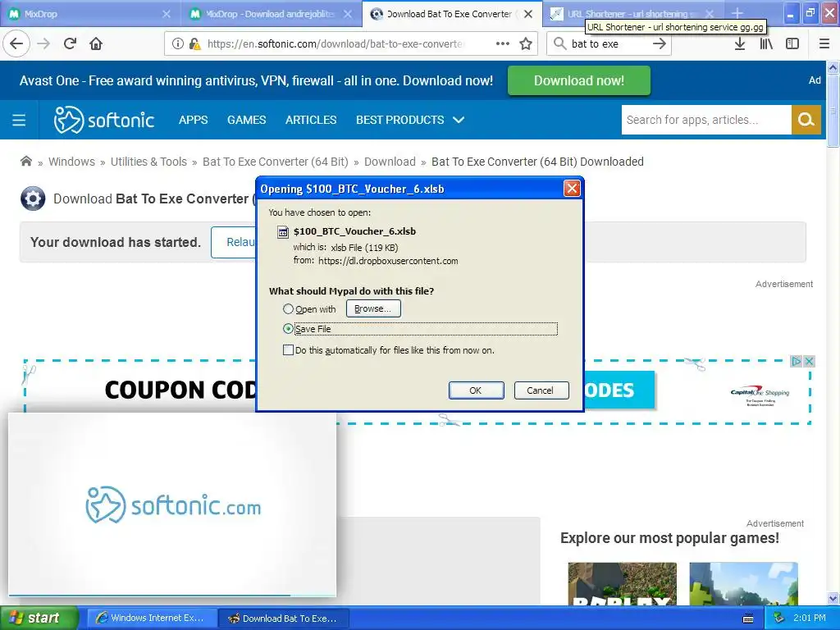
Task: Open the APPS menu item
Action: click(x=193, y=120)
